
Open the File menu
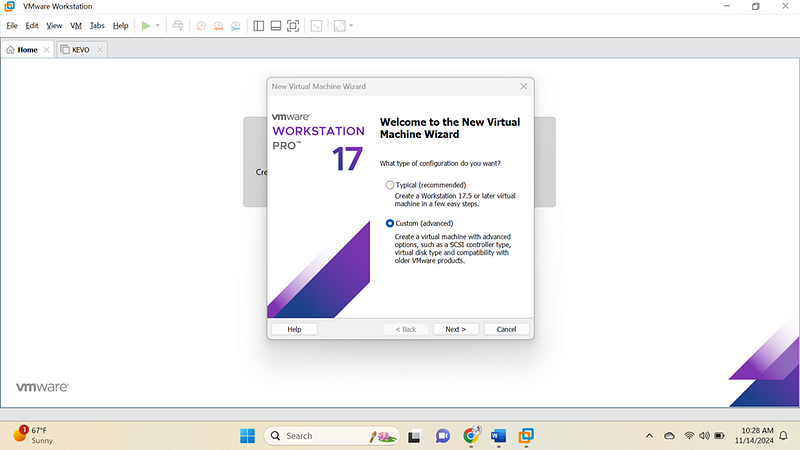tap(12, 26)
